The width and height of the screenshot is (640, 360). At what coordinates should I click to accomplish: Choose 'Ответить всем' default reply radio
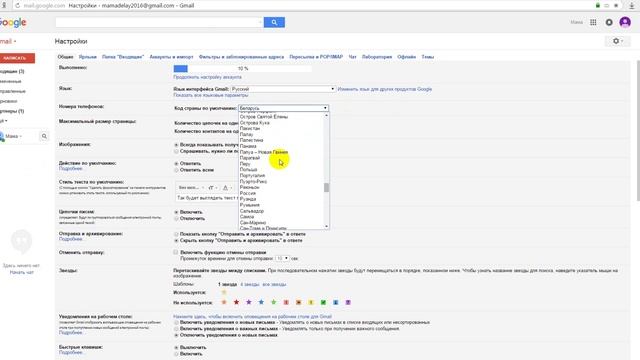(176, 170)
